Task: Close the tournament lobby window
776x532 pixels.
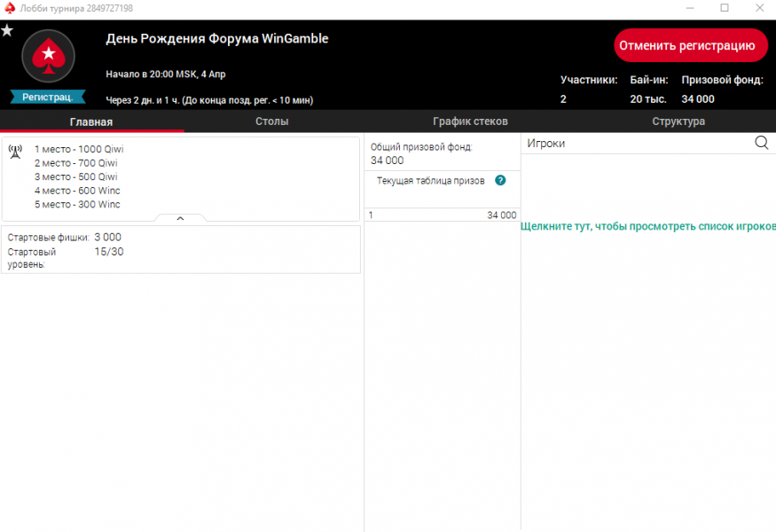Action: pyautogui.click(x=758, y=8)
